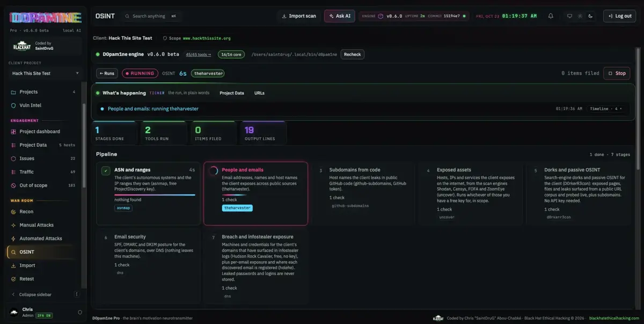Stop the running scan
644x324 pixels.
617,73
